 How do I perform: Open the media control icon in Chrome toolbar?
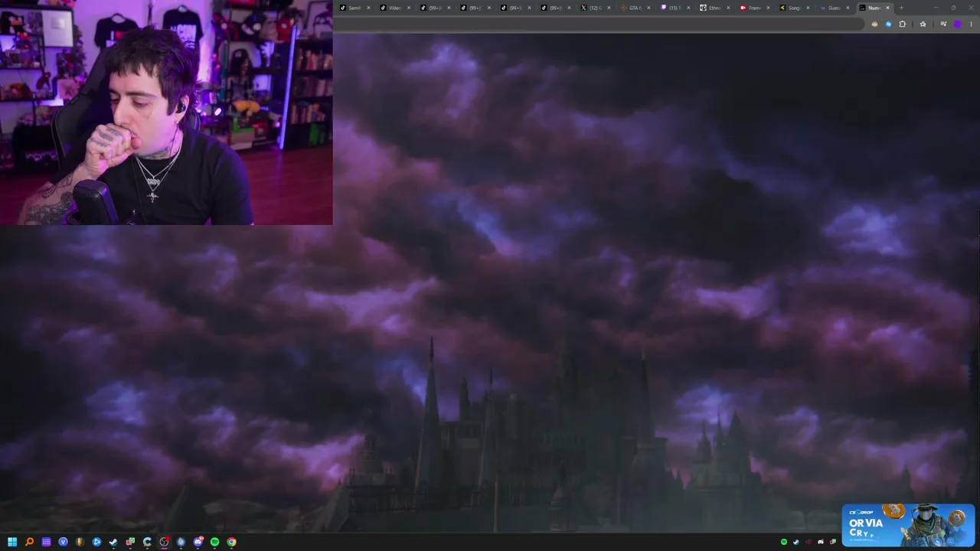[x=943, y=24]
